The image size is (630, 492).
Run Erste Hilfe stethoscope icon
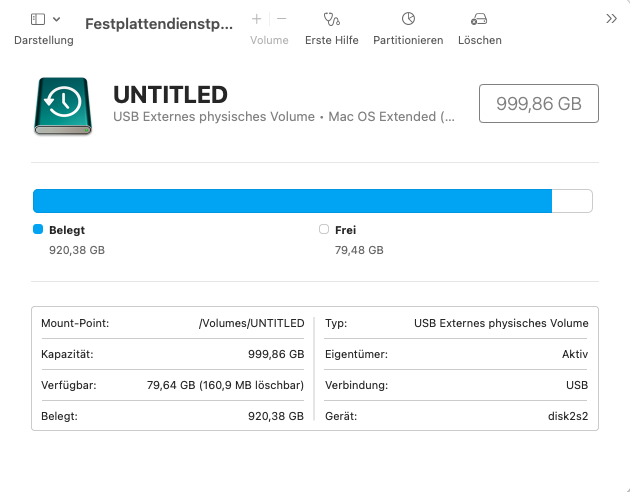331,19
